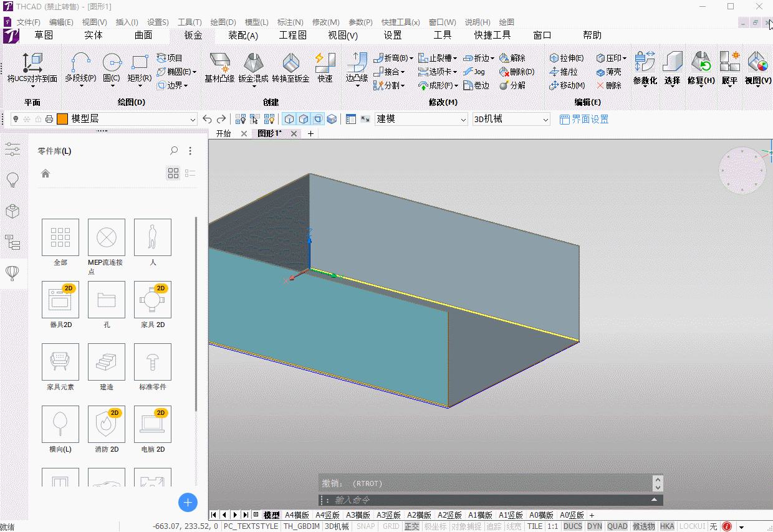Screen dimensions: 773x532
Task: Click the 输入命令 command input field
Action: [491, 500]
